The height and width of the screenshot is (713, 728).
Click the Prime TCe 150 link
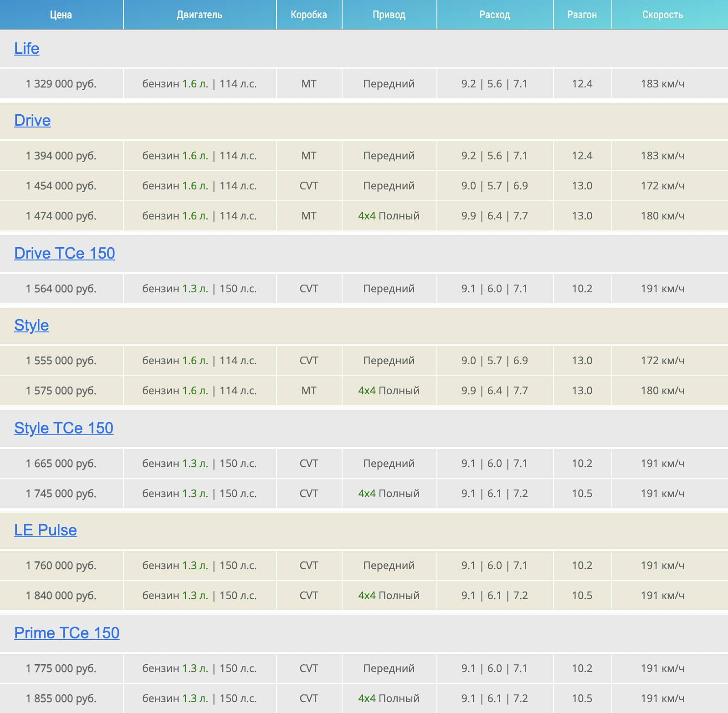point(67,633)
